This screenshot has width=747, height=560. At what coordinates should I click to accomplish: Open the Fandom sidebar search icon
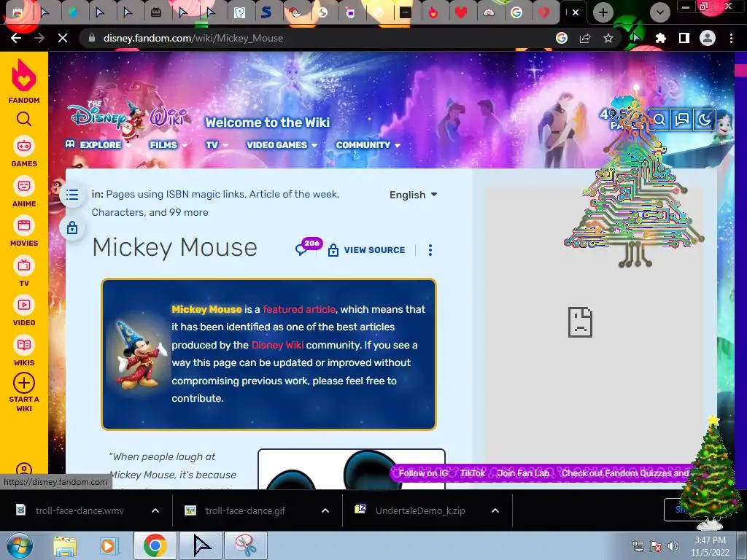24,119
